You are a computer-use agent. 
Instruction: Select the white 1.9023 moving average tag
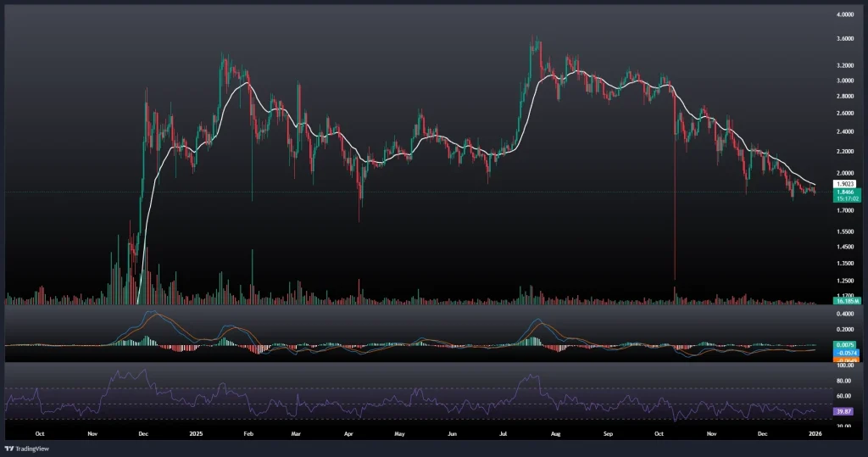click(847, 184)
